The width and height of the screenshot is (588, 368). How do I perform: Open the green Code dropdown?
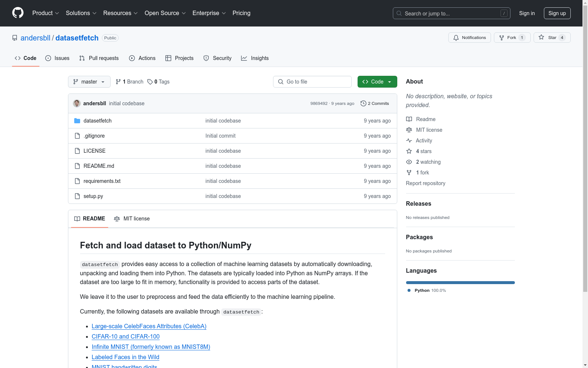tap(377, 82)
